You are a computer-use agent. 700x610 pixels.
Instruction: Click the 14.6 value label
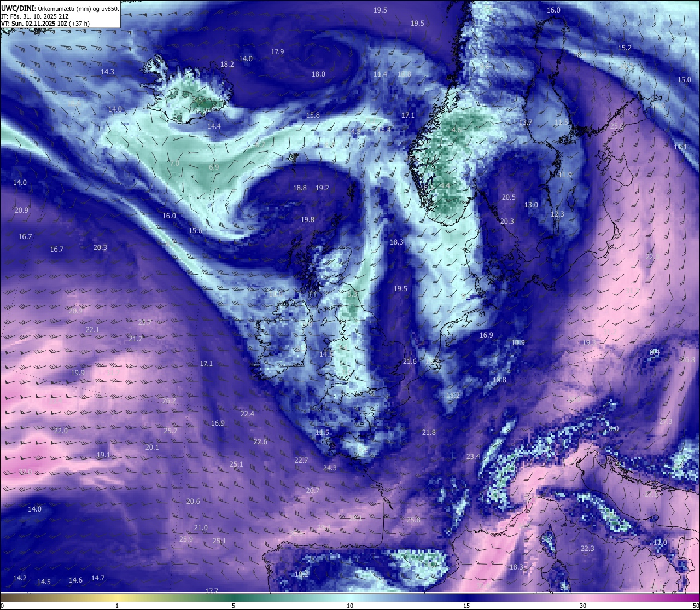(x=75, y=580)
